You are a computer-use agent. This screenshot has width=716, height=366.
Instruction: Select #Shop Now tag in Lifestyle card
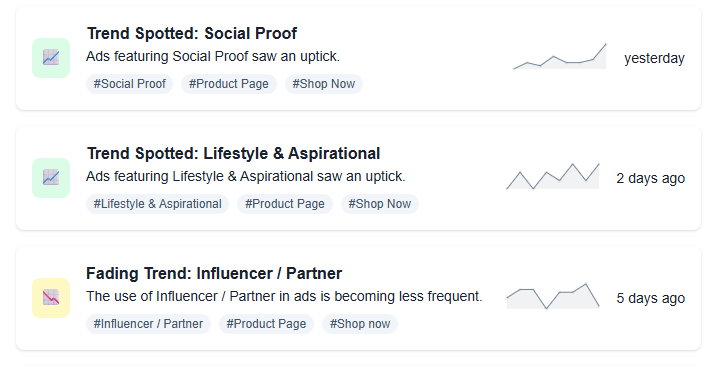click(x=380, y=204)
